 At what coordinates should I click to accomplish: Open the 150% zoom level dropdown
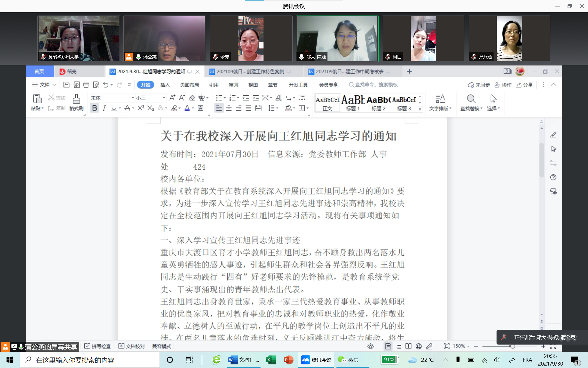[x=461, y=346]
